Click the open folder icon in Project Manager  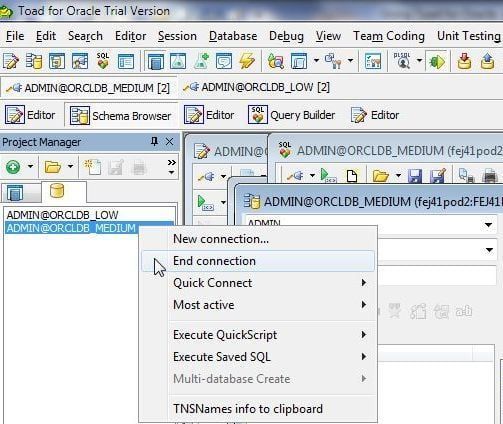53,167
